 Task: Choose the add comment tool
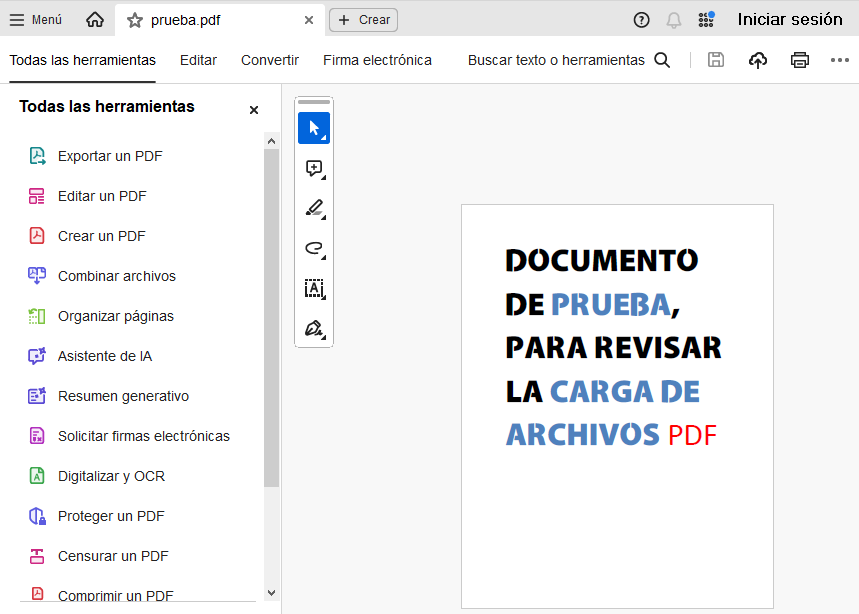coord(314,168)
